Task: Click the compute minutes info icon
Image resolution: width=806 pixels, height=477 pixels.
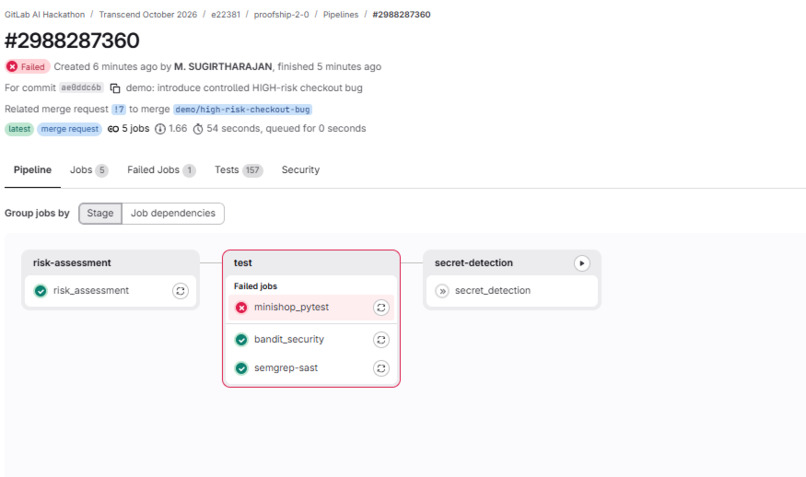Action: tap(160, 129)
